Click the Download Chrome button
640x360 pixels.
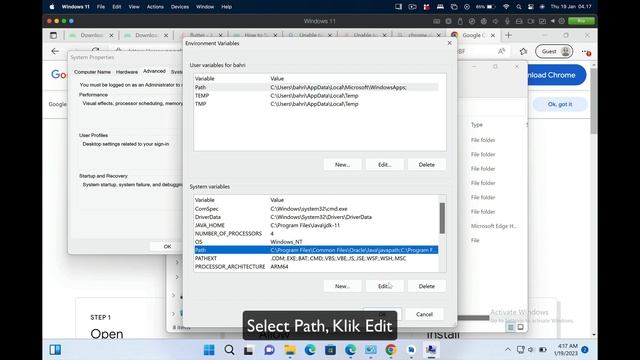(556, 75)
